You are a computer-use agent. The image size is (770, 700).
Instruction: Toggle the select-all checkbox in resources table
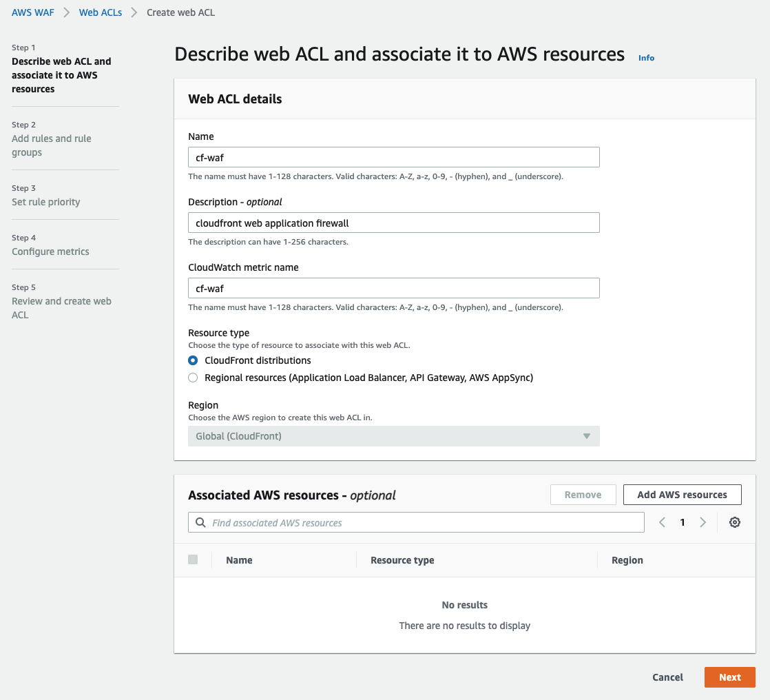coord(193,559)
